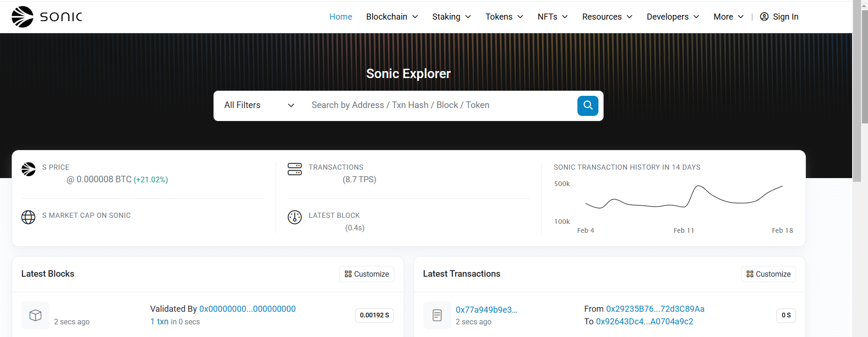Viewport: 868px width, 337px height.
Task: Click Sign In link
Action: pos(779,17)
